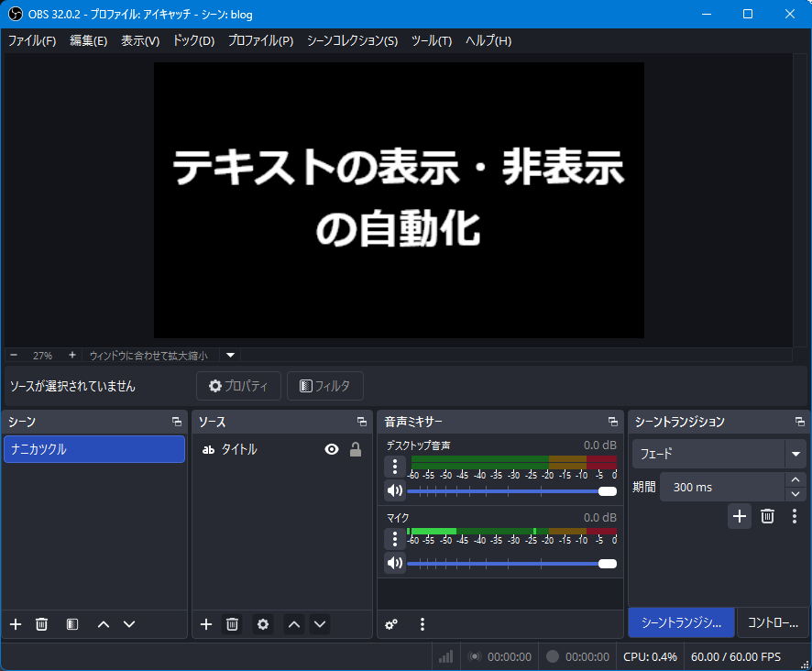Add a new transition with plus icon

click(x=740, y=516)
